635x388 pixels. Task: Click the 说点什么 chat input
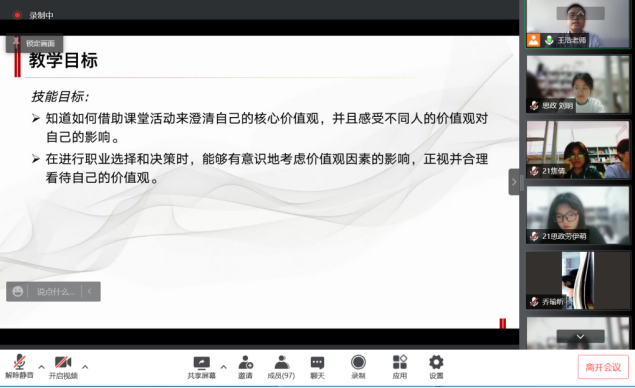[x=55, y=292]
